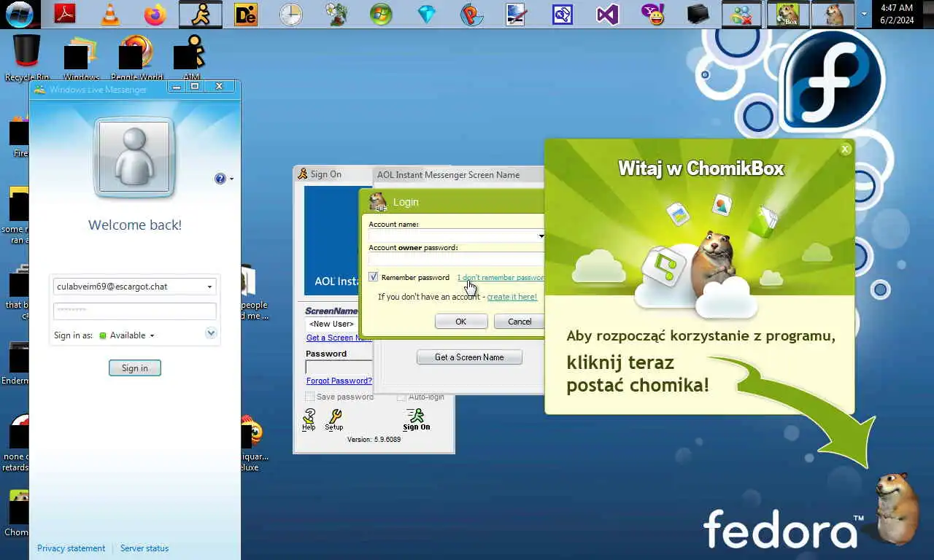Open Privacy statement link in Messenger
The width and height of the screenshot is (934, 560).
tap(72, 548)
